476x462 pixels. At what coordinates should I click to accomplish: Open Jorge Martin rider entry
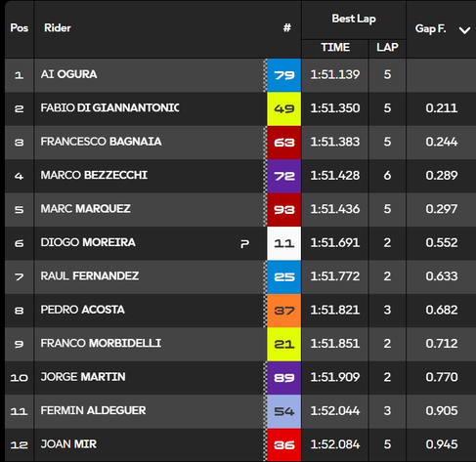(83, 377)
